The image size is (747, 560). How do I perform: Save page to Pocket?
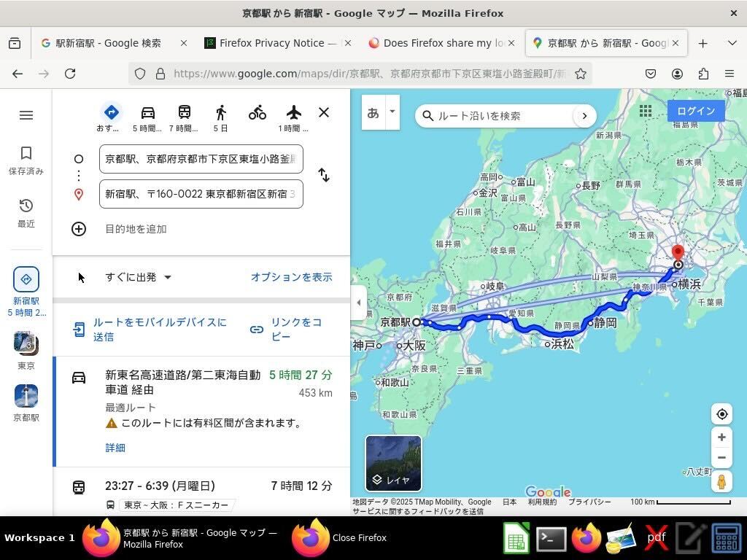point(650,74)
